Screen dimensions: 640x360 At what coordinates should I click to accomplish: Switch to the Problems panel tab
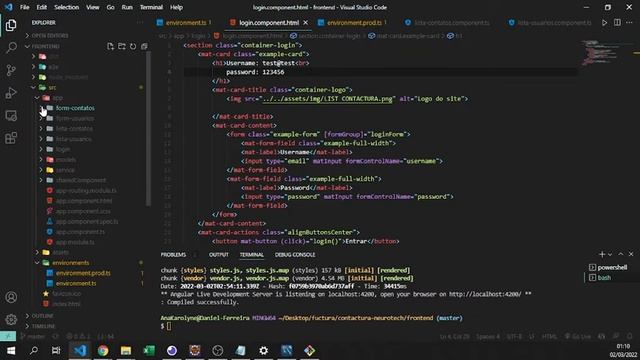(x=173, y=255)
